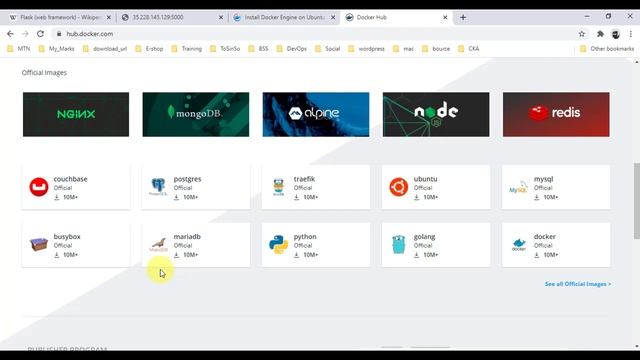Open the redis official image banner

tap(556, 114)
